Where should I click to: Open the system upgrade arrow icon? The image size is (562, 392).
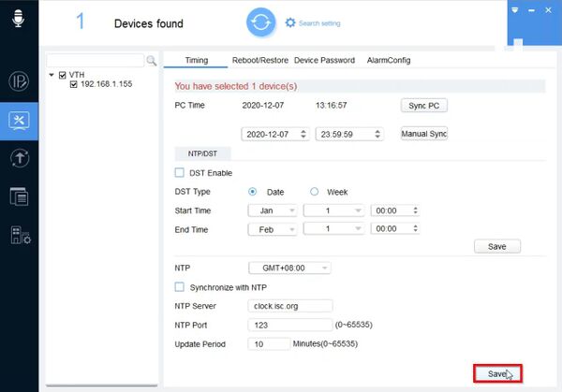pyautogui.click(x=20, y=158)
